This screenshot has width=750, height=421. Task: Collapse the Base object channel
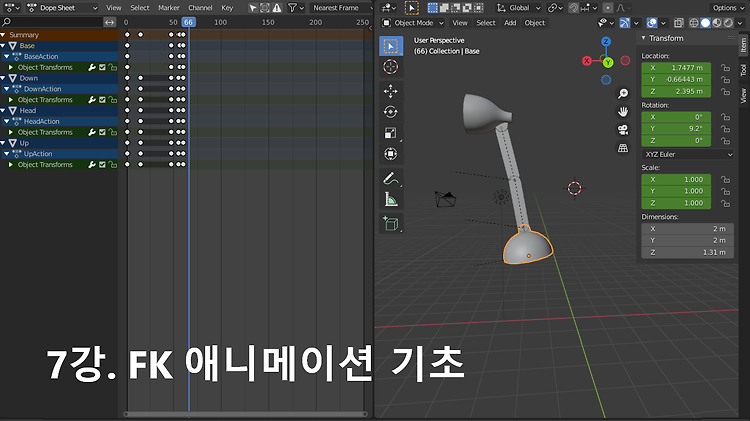[3, 45]
